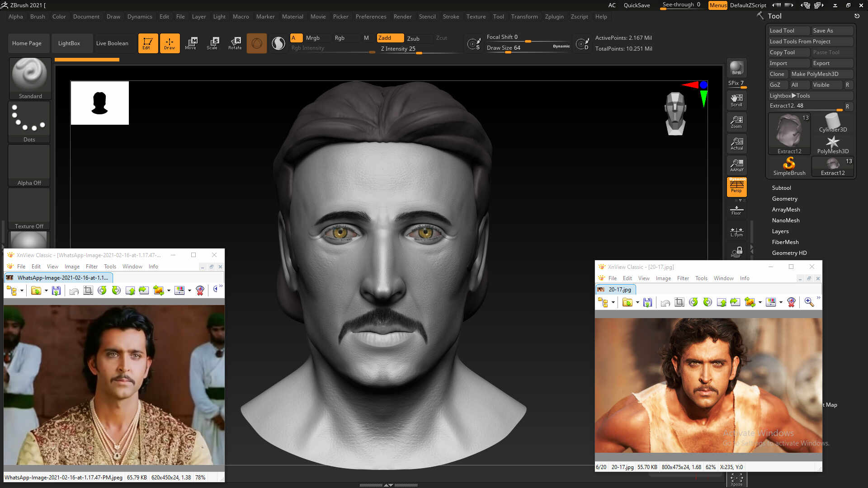Click the zoom-in magnifier in the 20-17.jpg window

click(809, 302)
